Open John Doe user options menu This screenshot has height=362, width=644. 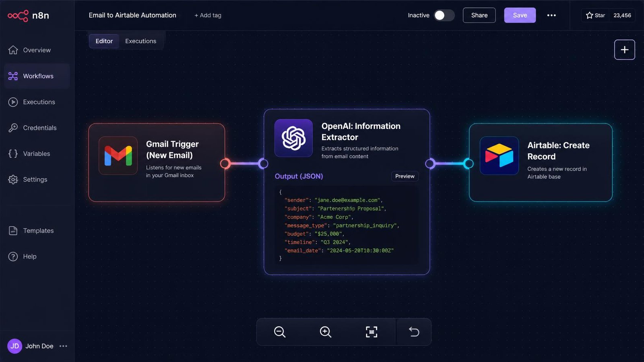click(x=63, y=346)
